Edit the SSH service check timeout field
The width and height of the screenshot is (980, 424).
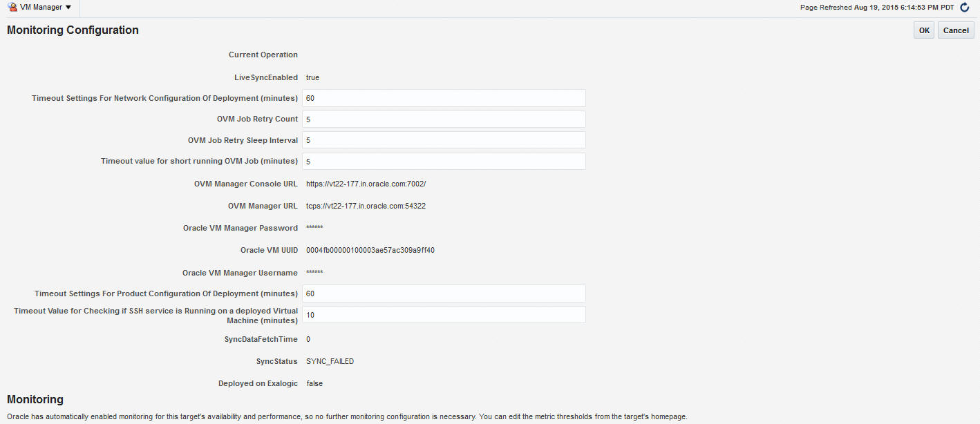444,315
